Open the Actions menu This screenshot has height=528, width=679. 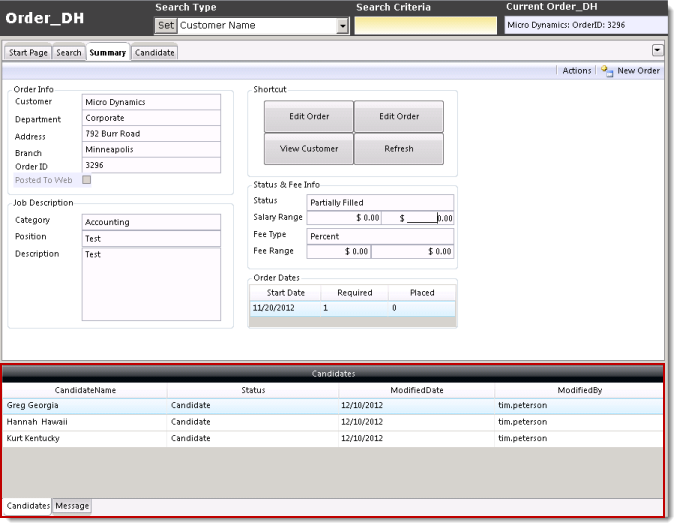click(x=576, y=71)
